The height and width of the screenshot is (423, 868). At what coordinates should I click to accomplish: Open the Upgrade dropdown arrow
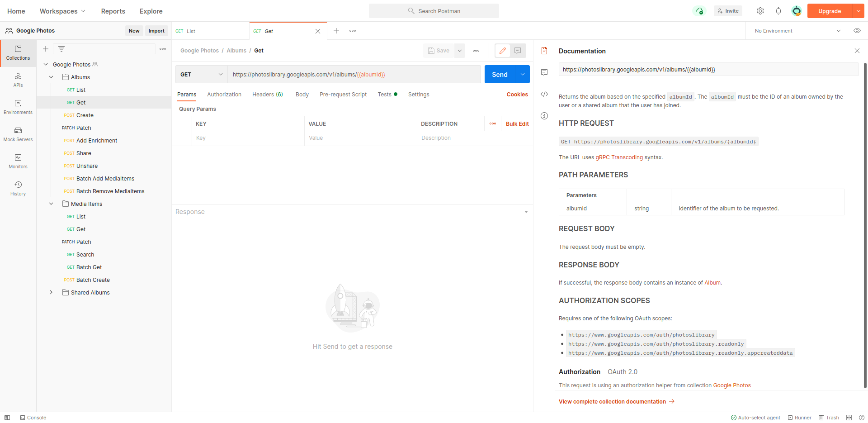point(858,11)
